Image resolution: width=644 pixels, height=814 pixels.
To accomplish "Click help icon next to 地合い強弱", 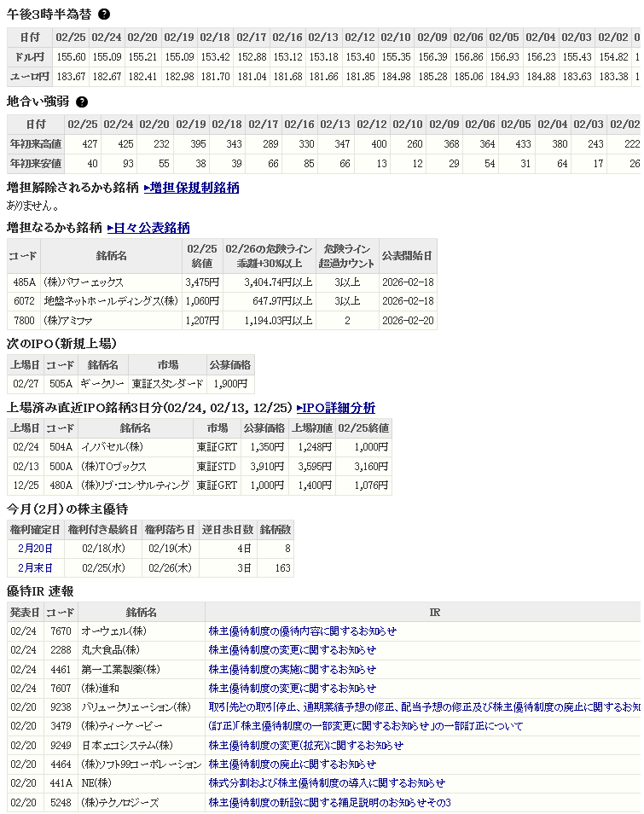I will (82, 102).
